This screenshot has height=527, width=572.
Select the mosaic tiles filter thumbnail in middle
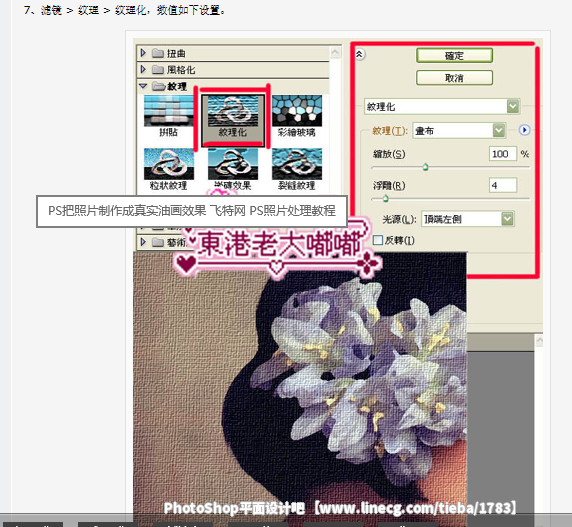click(x=233, y=169)
